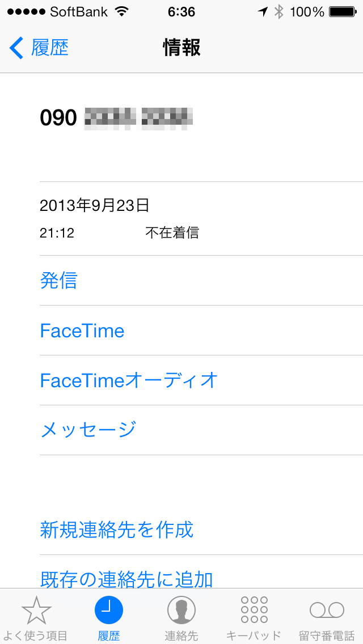
Task: Open the Contacts person icon
Action: click(181, 610)
